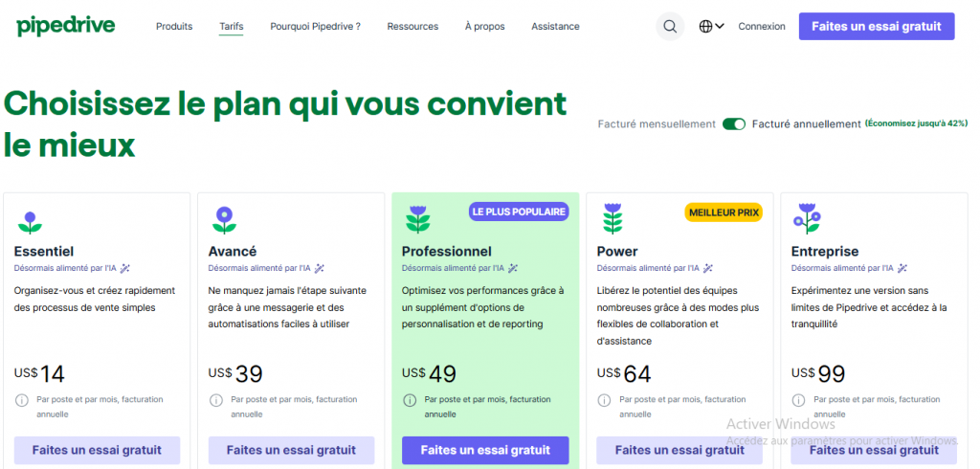Click header Faites un essai gratuit button
Screen dimensions: 980x469
coord(877,26)
